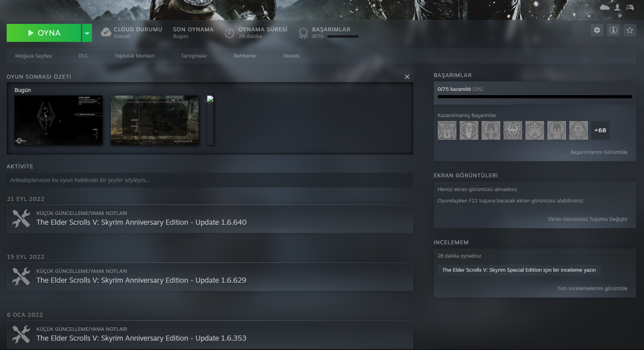The image size is (644, 350).
Task: Click the activity comment input field
Action: (210, 180)
